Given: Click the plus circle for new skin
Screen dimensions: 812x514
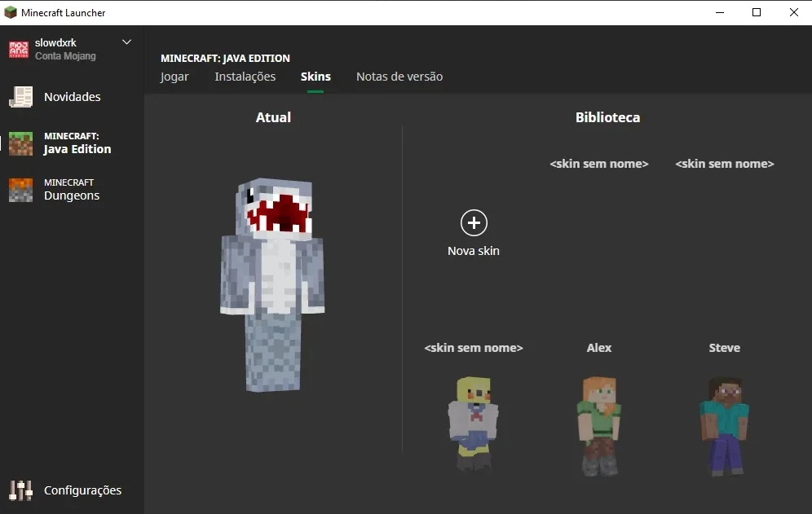Looking at the screenshot, I should pyautogui.click(x=474, y=222).
